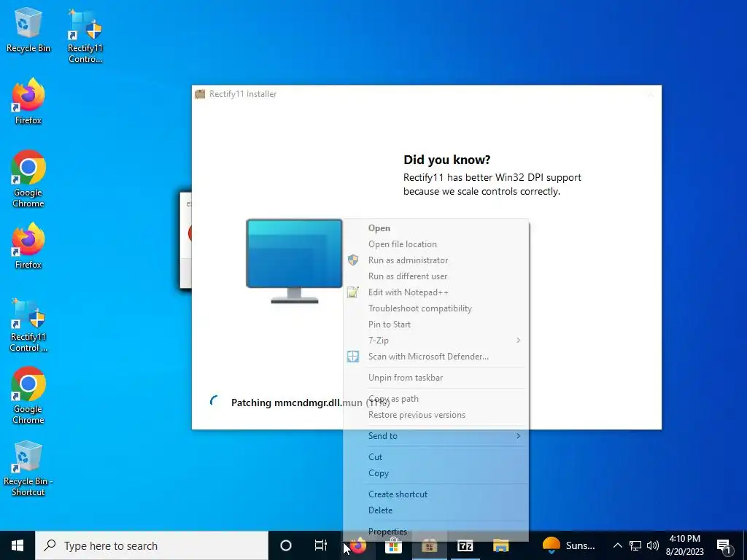This screenshot has height=560, width=747.
Task: Choose Create shortcut
Action: click(x=436, y=494)
